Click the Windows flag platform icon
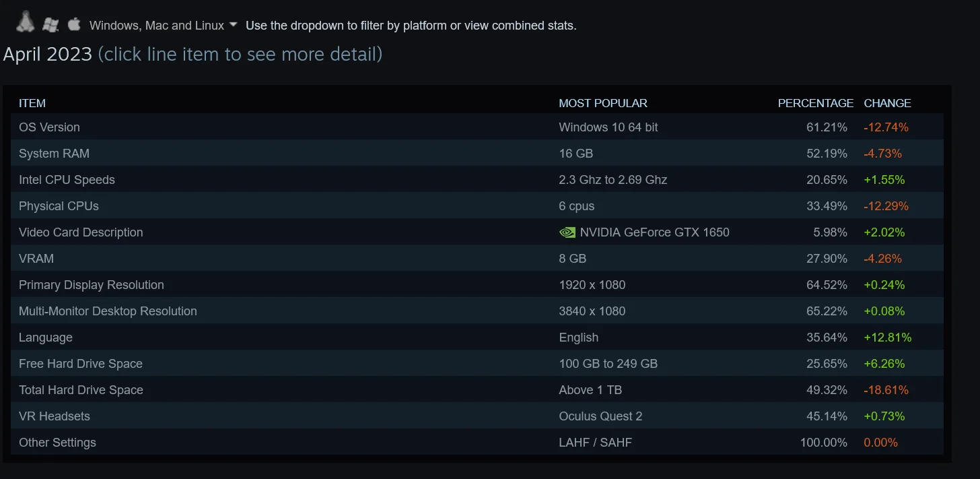The height and width of the screenshot is (479, 980). tap(50, 24)
